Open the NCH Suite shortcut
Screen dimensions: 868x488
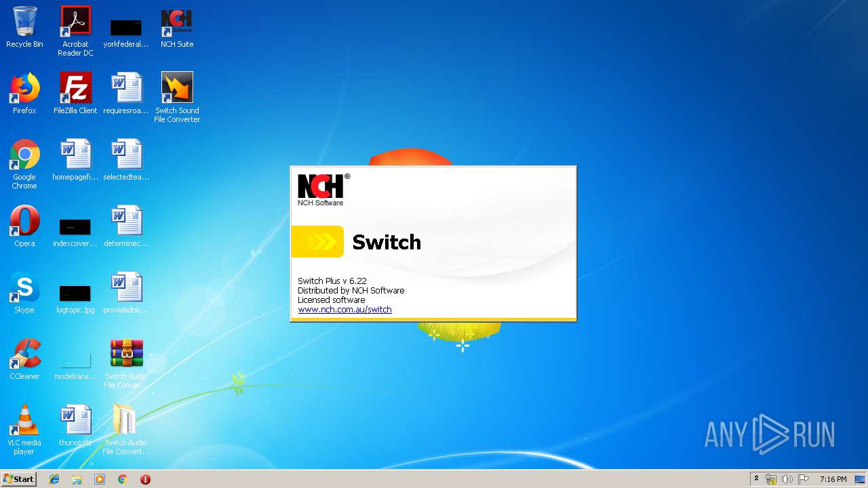[x=177, y=27]
